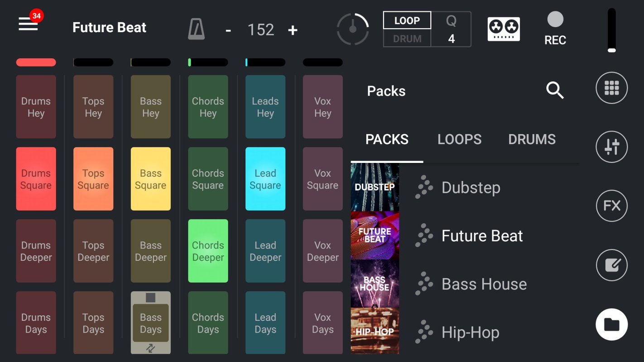Open the sample editor
The height and width of the screenshot is (362, 644).
[611, 265]
